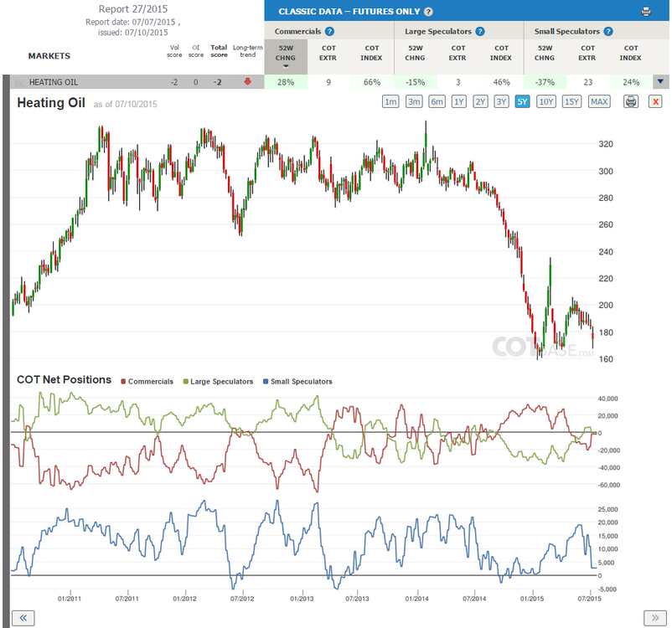Open the Commercials help icon
The width and height of the screenshot is (672, 628).
pos(329,31)
